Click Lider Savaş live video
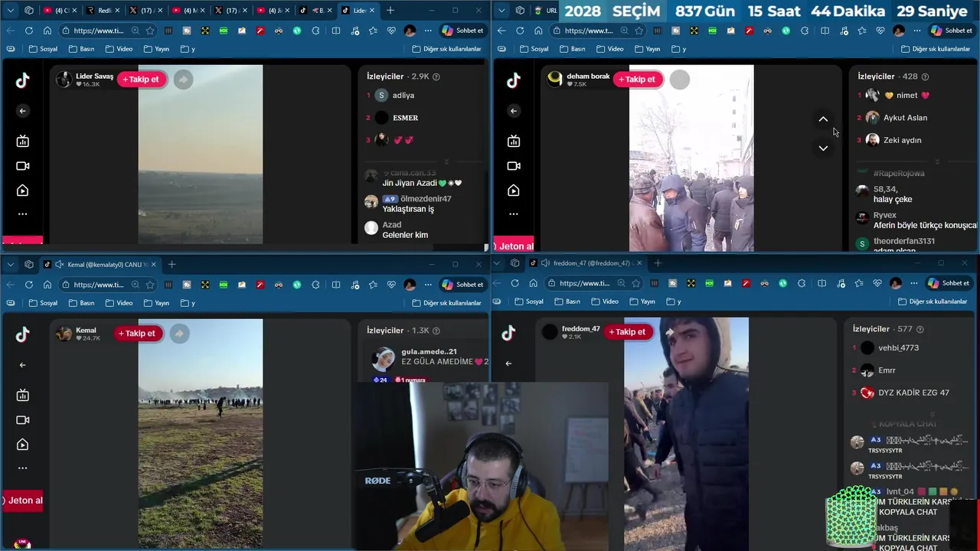Image resolution: width=980 pixels, height=551 pixels. point(201,155)
